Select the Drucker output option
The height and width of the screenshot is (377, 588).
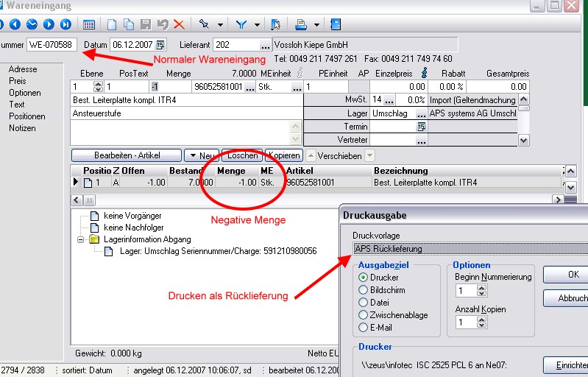363,278
